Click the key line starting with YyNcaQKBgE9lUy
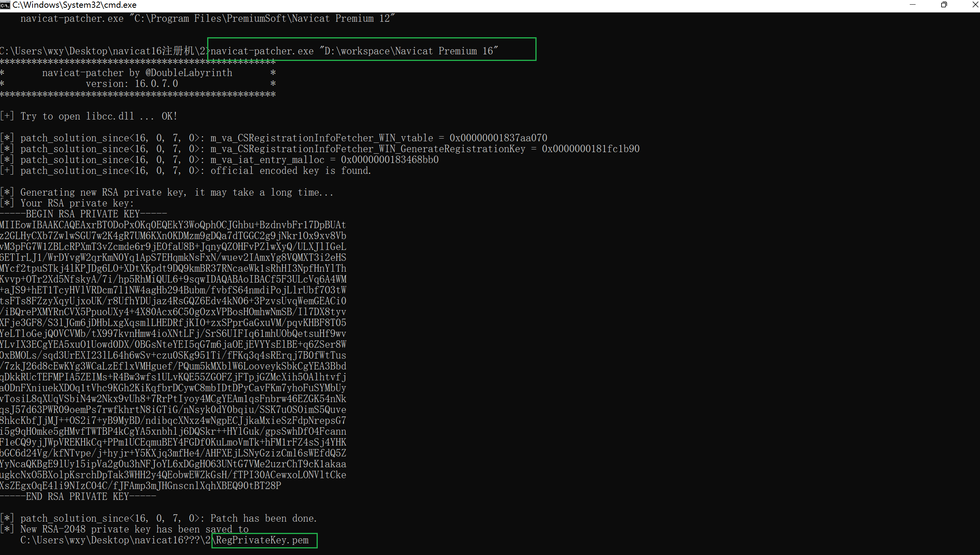 pyautogui.click(x=173, y=464)
